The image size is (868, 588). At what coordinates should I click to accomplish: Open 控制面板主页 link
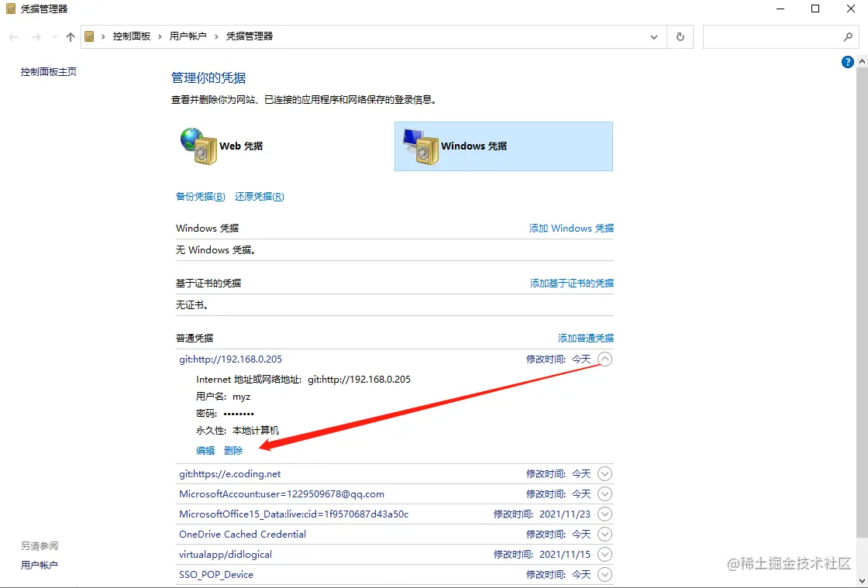click(x=49, y=72)
